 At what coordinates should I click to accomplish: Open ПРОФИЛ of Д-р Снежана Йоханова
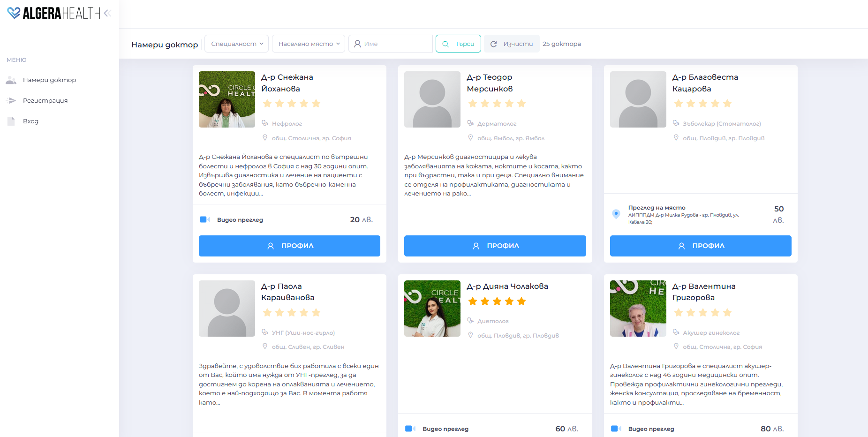click(289, 246)
